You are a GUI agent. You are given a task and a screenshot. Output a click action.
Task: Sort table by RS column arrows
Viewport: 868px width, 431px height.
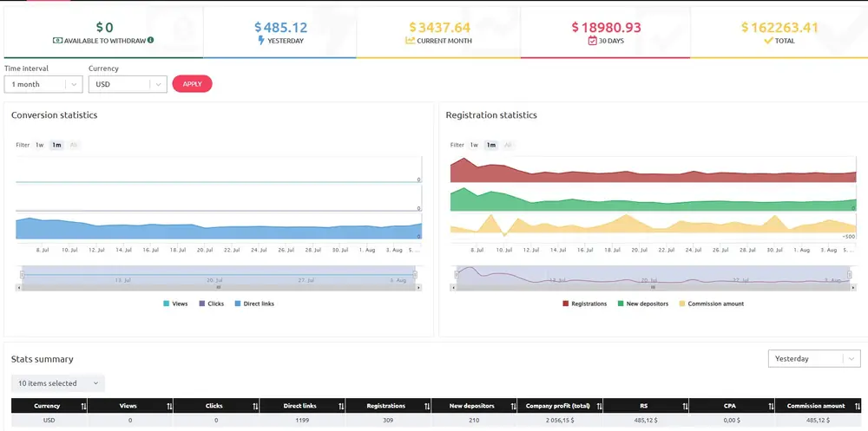pos(686,406)
